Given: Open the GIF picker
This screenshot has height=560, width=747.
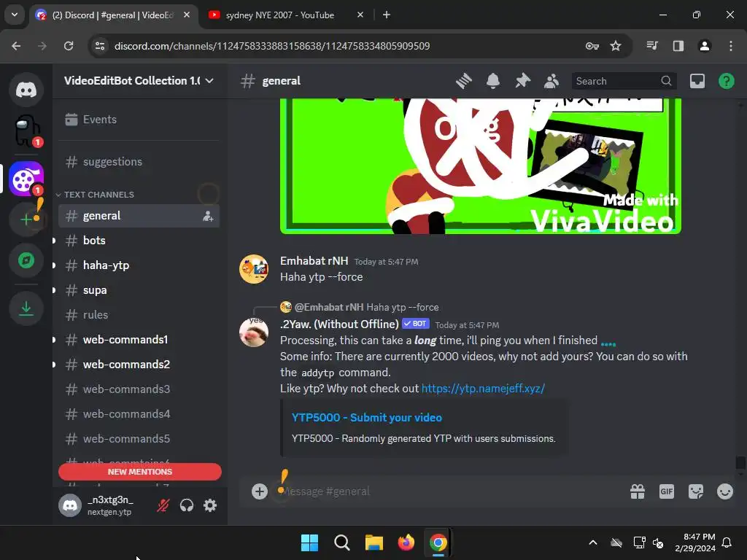Looking at the screenshot, I should [x=667, y=491].
